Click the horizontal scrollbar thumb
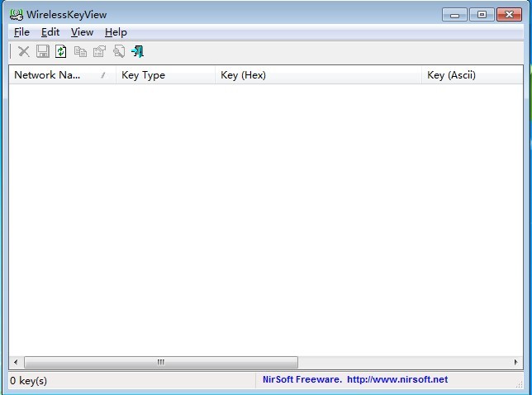The image size is (532, 395). pyautogui.click(x=161, y=362)
